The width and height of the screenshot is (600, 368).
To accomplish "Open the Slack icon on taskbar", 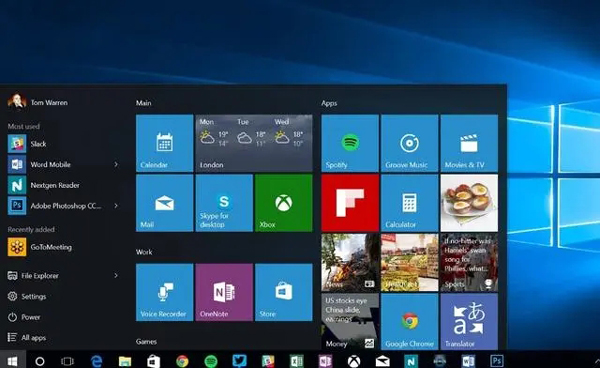I will (x=268, y=361).
